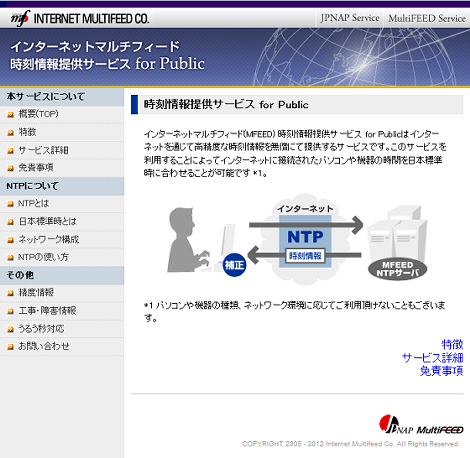The image size is (470, 458).
Task: Click the server tower illustration
Action: [x=397, y=233]
